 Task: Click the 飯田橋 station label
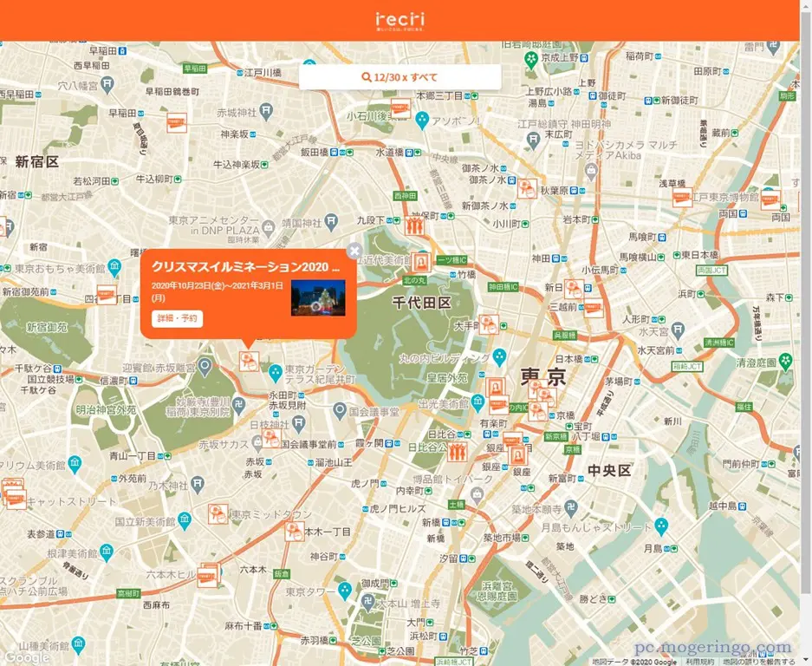pyautogui.click(x=315, y=153)
